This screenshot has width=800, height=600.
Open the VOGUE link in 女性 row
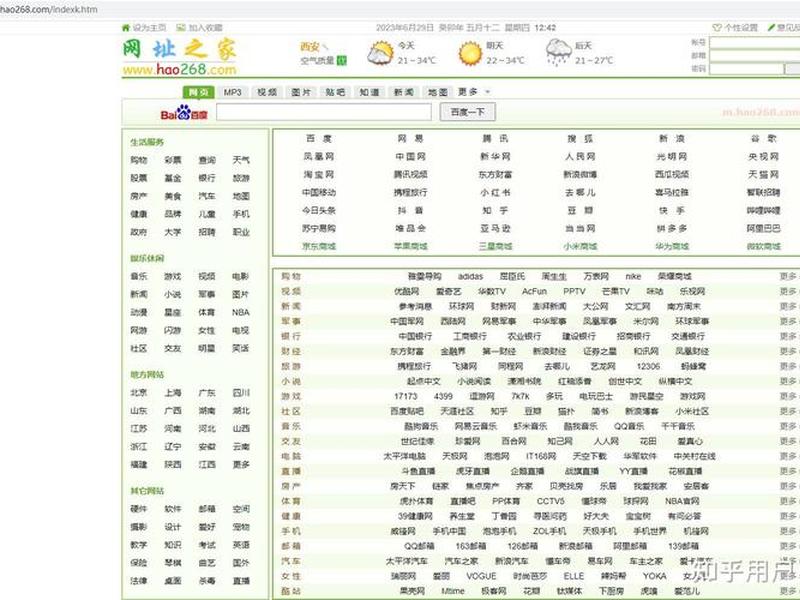481,576
